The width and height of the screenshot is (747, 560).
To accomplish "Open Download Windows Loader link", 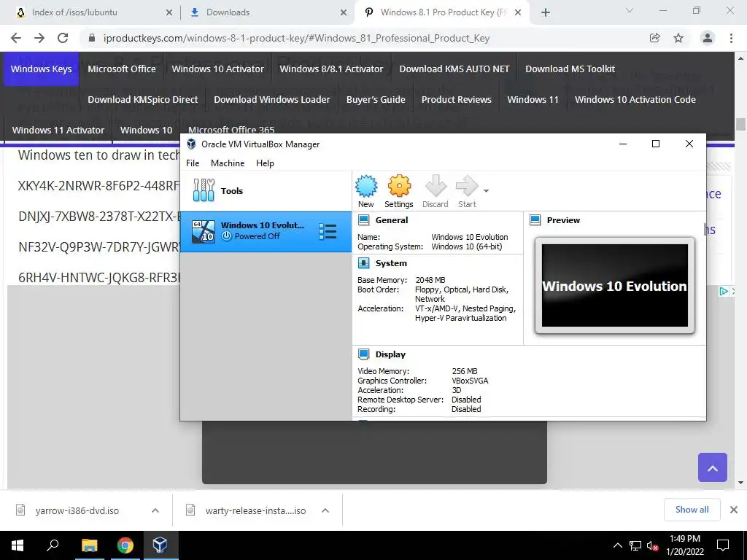I will (x=271, y=99).
